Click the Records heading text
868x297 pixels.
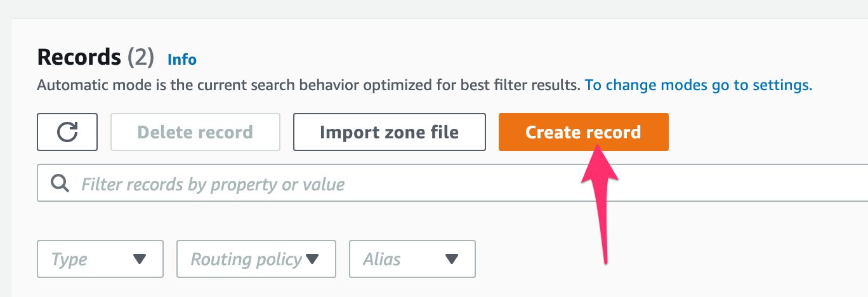79,57
